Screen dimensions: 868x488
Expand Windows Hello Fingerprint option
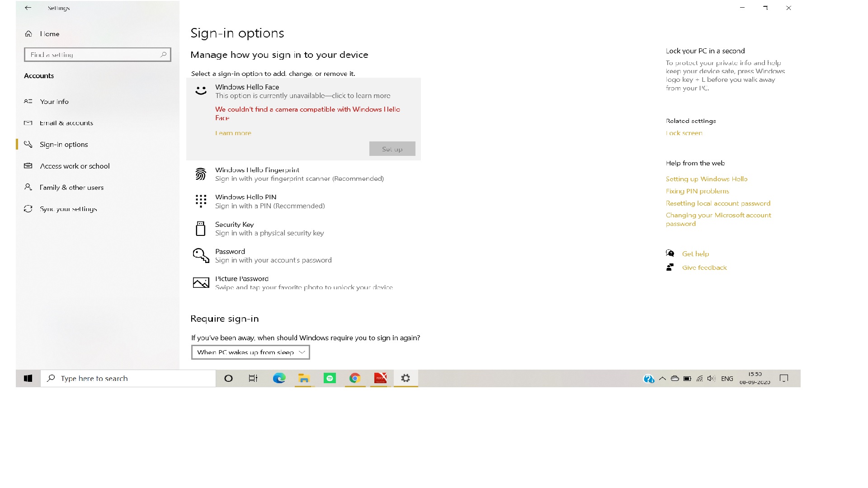pyautogui.click(x=303, y=174)
